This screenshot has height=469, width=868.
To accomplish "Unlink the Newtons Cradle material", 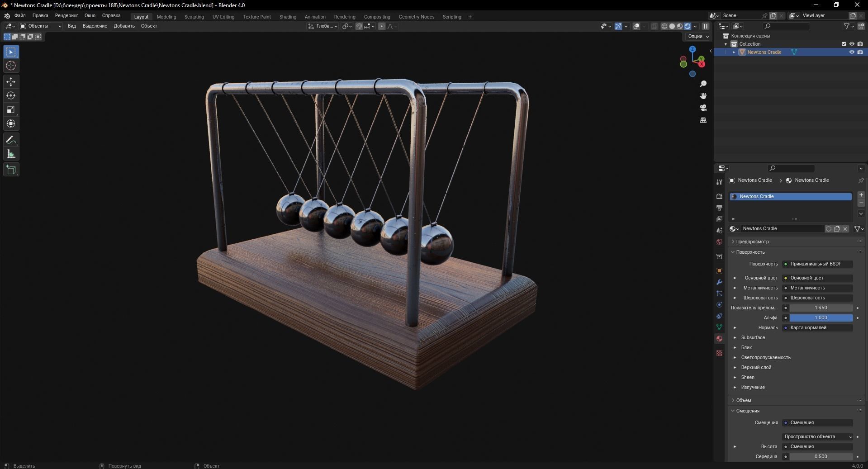I will coord(845,229).
